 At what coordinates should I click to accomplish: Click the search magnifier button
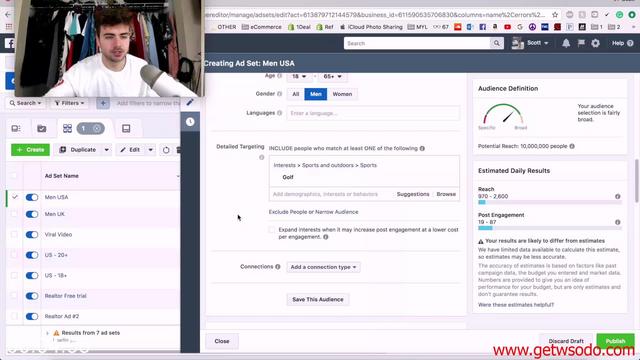(x=496, y=43)
